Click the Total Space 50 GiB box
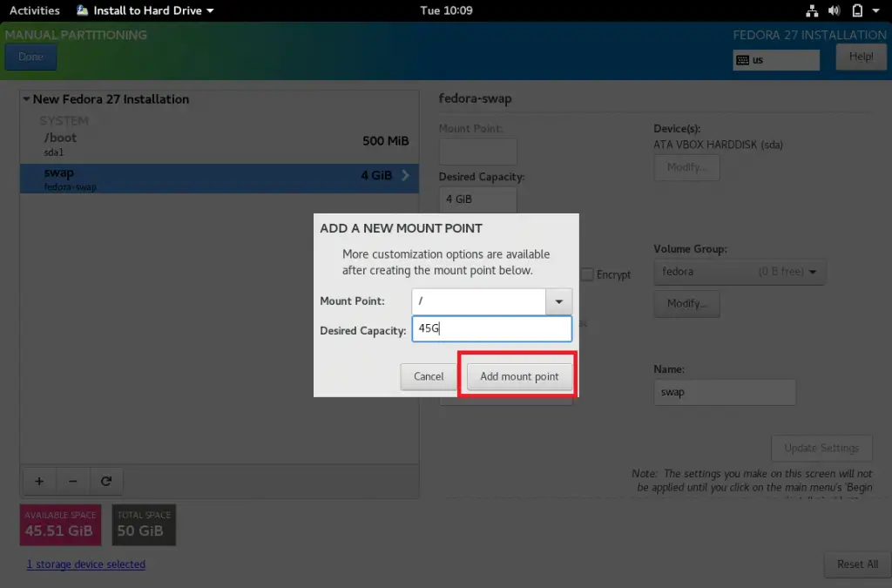Screen dimensions: 892x588 point(144,524)
